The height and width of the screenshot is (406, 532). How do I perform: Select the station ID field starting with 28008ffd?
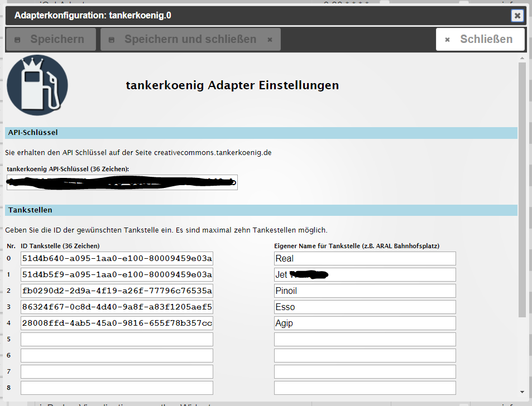(117, 323)
